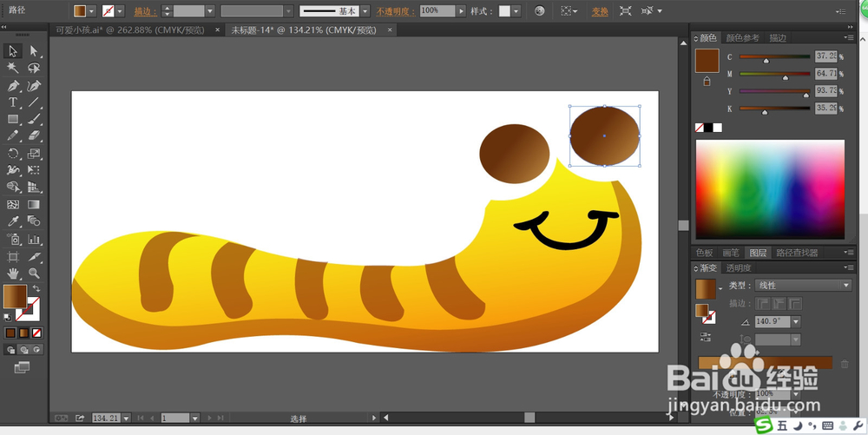Open gradient angle 140.9° dropdown

click(796, 321)
